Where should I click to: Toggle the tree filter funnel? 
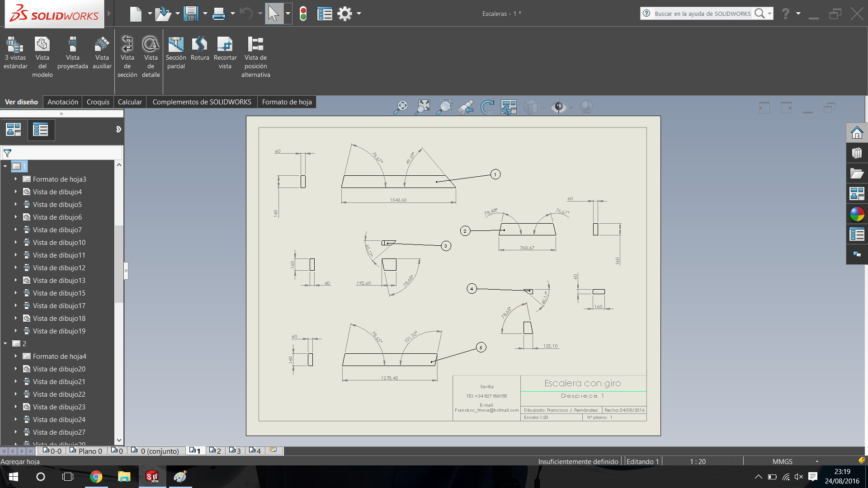7,153
